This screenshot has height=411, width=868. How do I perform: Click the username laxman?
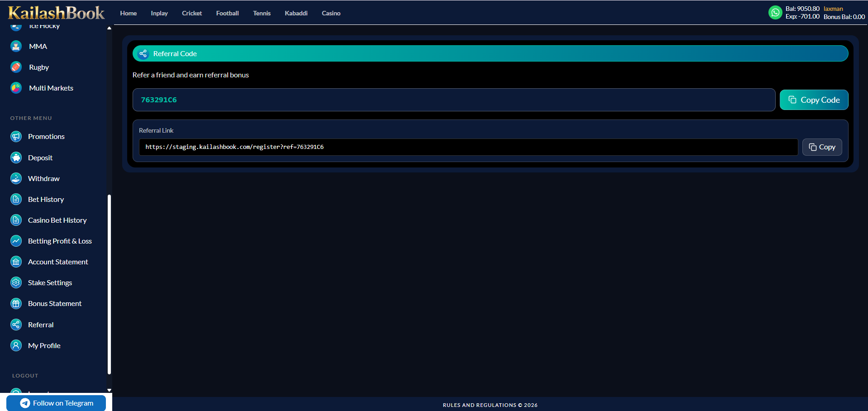[x=833, y=9]
